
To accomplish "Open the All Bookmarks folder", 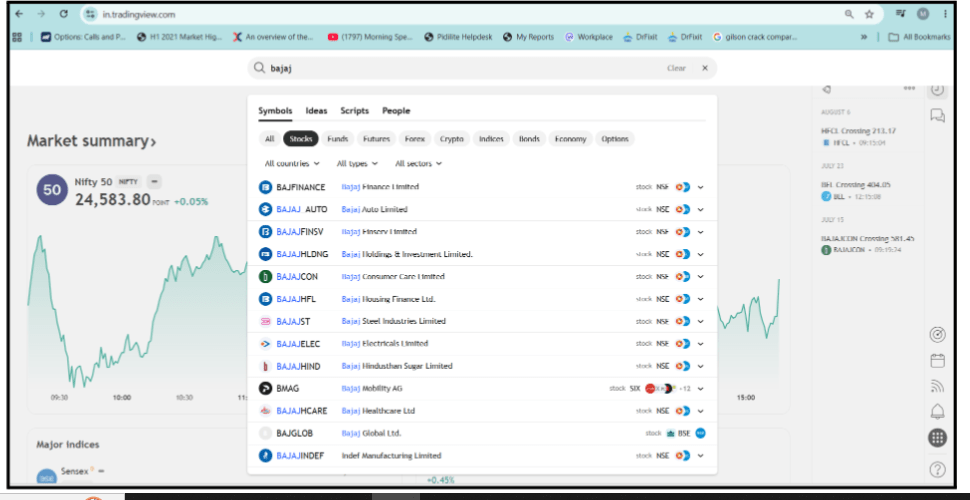I will pyautogui.click(x=919, y=37).
